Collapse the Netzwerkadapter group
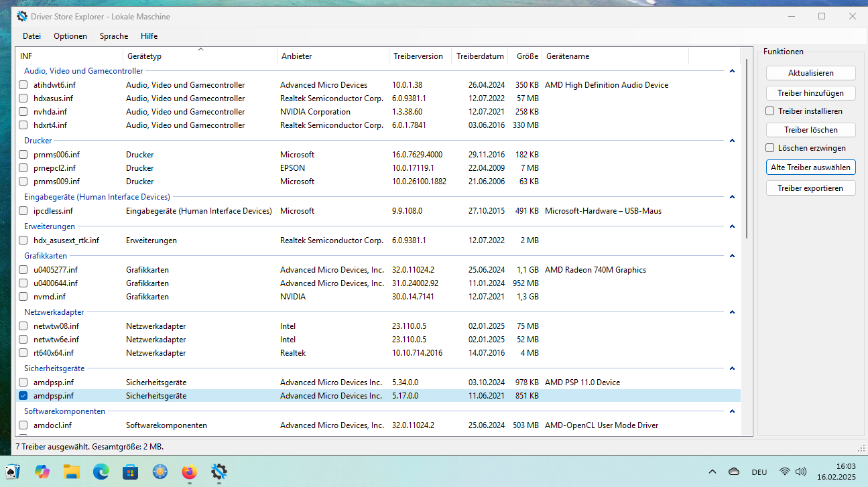The width and height of the screenshot is (868, 487). click(733, 312)
